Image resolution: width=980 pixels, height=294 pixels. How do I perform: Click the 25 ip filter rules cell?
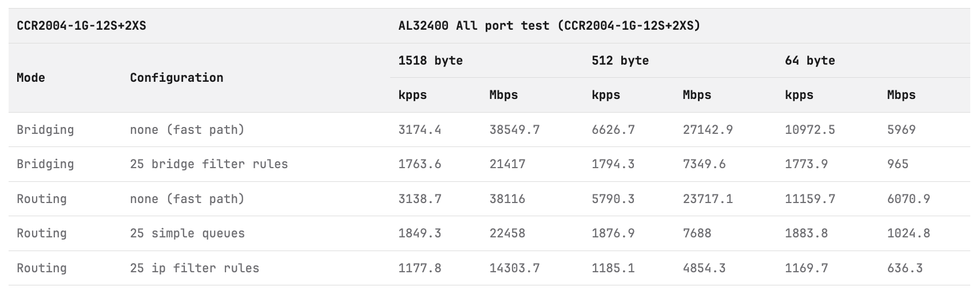195,268
